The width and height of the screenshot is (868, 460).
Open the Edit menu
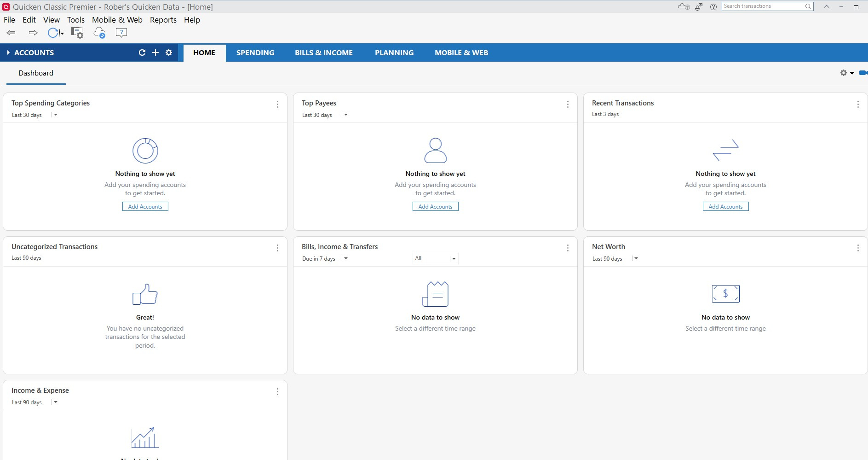29,20
